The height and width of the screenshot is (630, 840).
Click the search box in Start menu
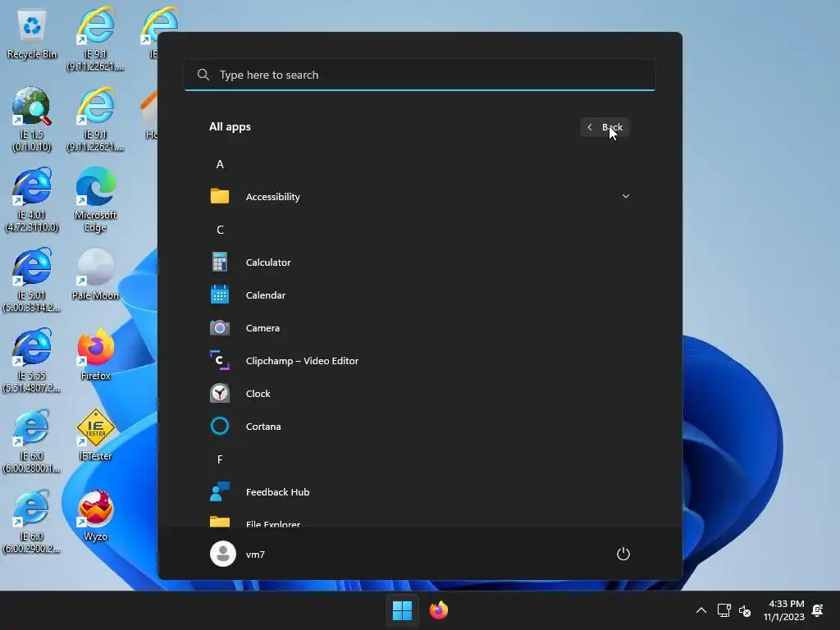[420, 75]
